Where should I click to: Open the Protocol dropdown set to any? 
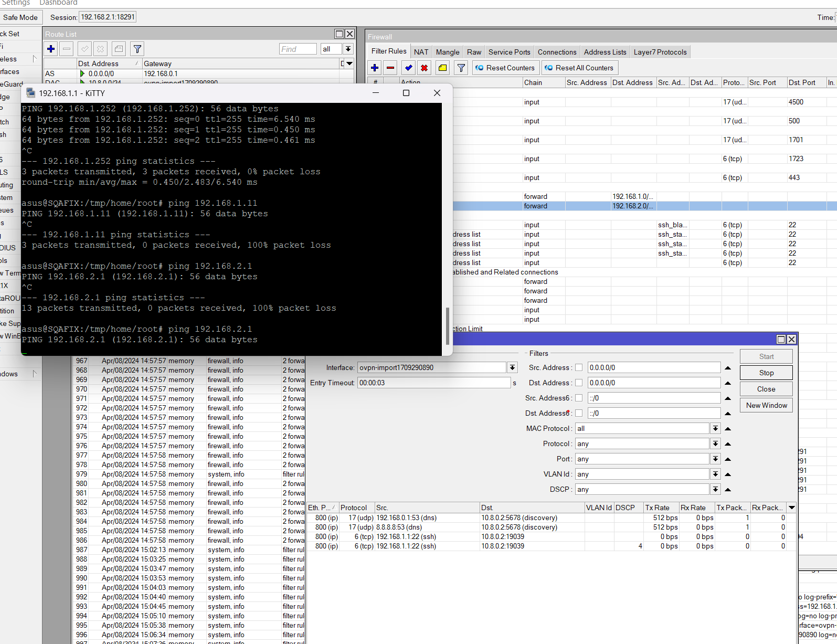coord(715,444)
